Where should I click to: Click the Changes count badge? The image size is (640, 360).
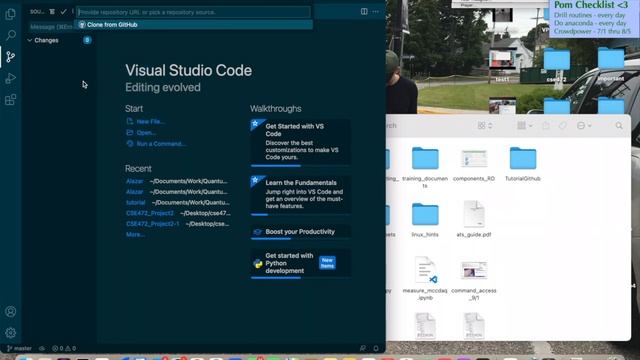pos(87,40)
